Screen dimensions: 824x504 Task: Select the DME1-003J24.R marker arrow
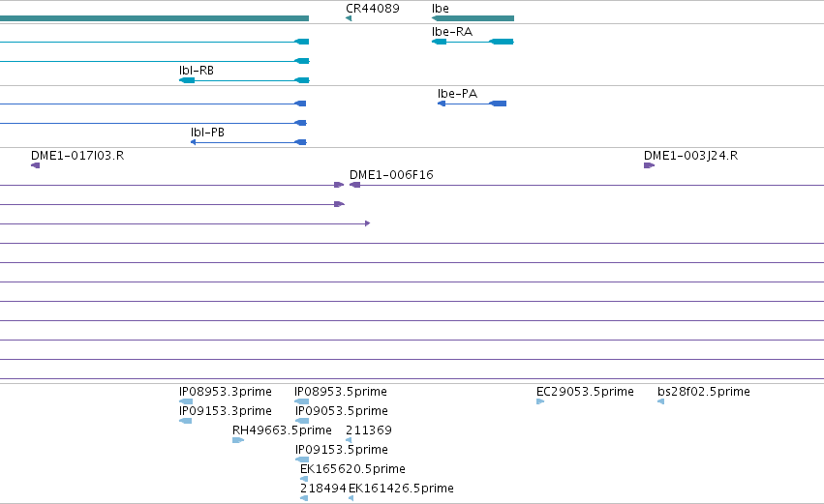click(649, 165)
